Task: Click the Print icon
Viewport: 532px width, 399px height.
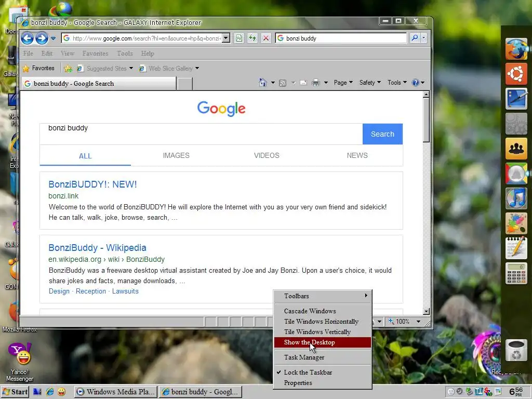Action: [x=315, y=83]
